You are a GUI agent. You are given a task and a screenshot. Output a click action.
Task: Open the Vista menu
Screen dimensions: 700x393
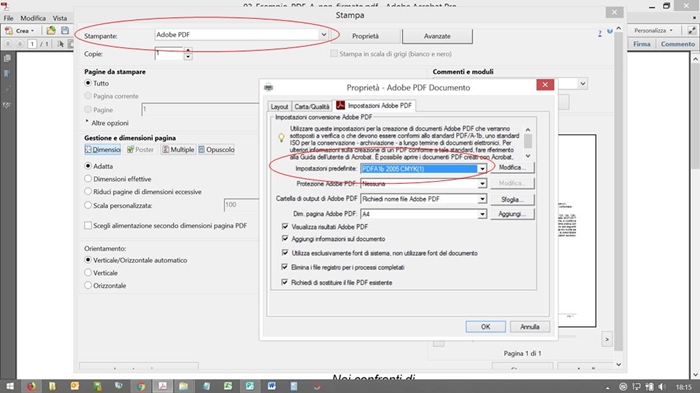[x=60, y=18]
